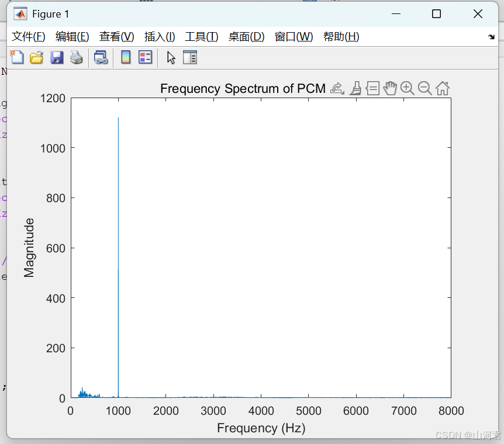Insert a legend using the toolbar icon
504x444 pixels.
tap(145, 58)
